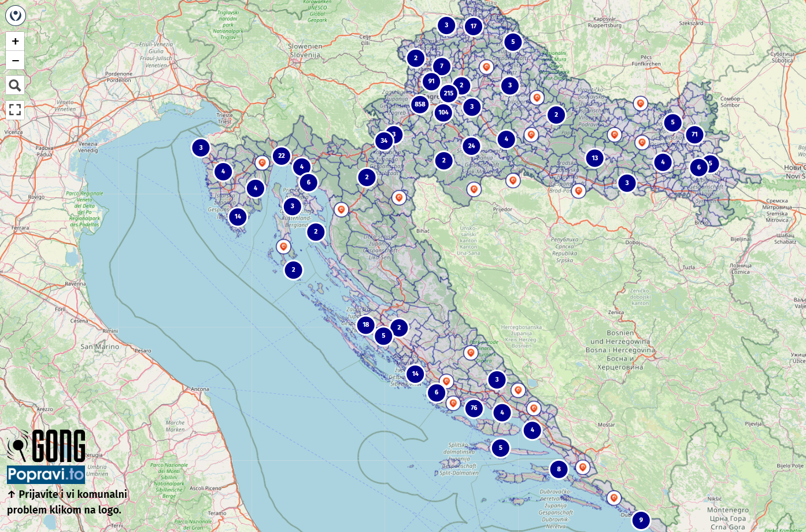Click the Popravi.to logo link
Screen dimensions: 806x532
tap(46, 475)
